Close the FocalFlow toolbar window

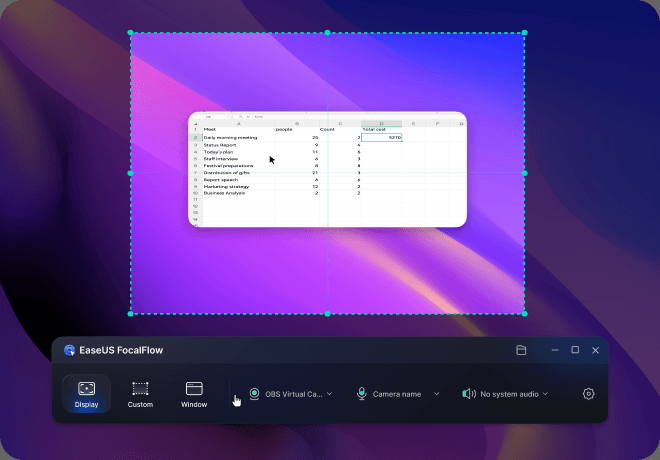(x=595, y=350)
